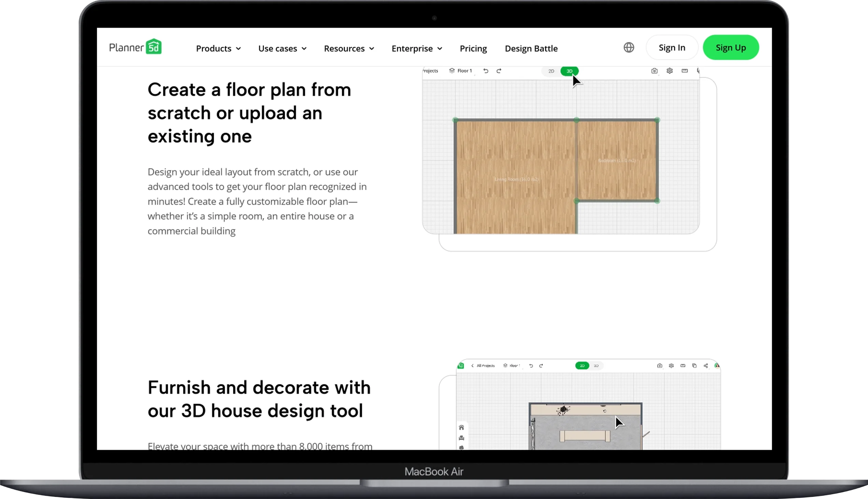This screenshot has width=868, height=499.
Task: Open the Design Battle page
Action: (x=531, y=48)
